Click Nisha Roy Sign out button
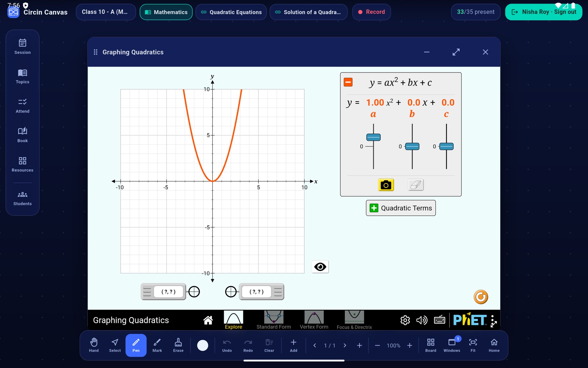This screenshot has width=588, height=368. click(544, 12)
